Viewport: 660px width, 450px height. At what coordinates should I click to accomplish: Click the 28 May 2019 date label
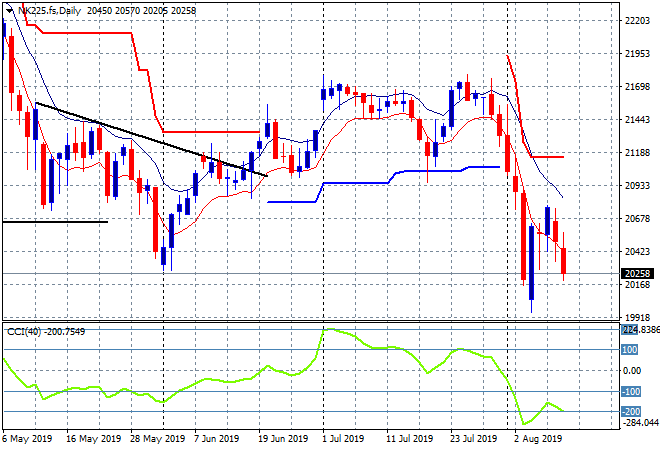click(157, 439)
